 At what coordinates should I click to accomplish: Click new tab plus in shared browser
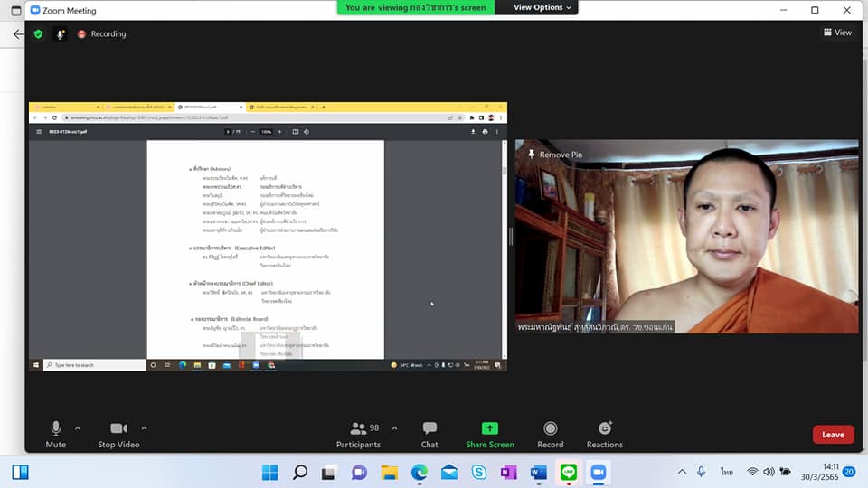(324, 107)
